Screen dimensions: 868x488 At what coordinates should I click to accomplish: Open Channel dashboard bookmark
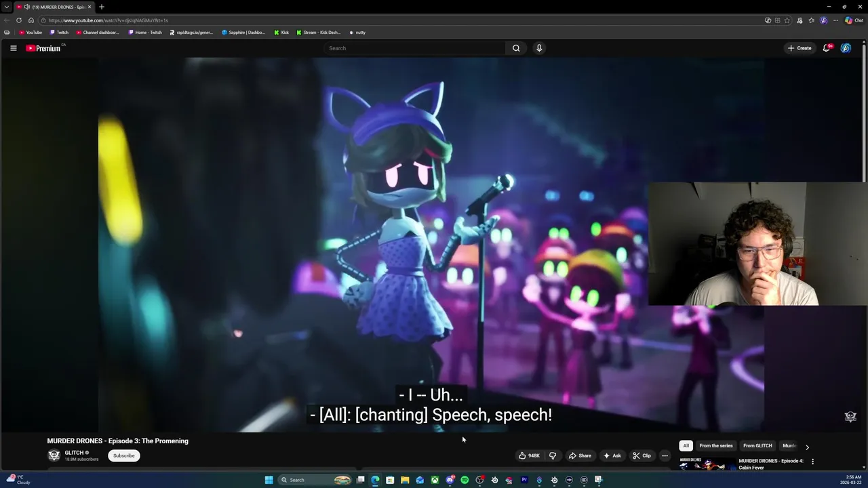[x=98, y=33]
